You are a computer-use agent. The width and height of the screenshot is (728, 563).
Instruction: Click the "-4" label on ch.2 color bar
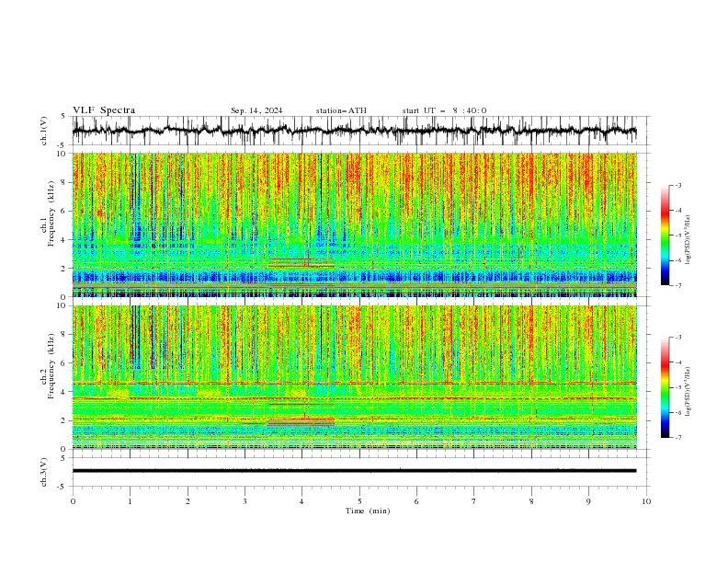pos(678,362)
